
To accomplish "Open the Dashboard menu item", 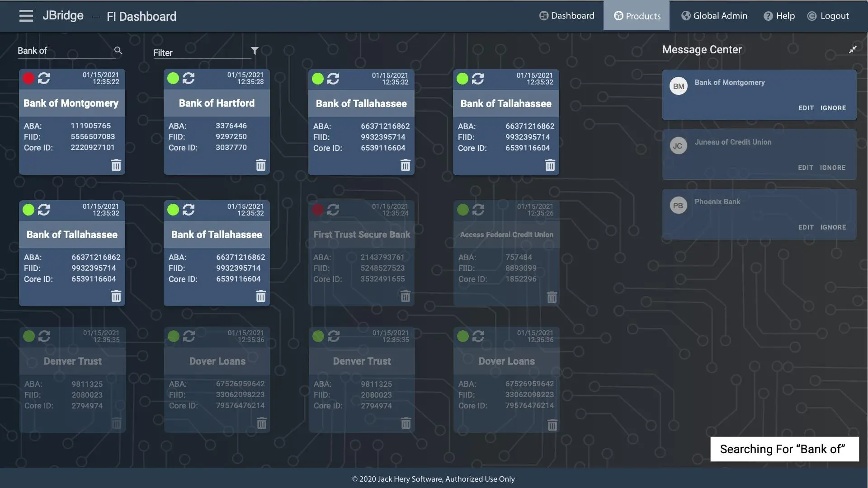I will coord(567,16).
